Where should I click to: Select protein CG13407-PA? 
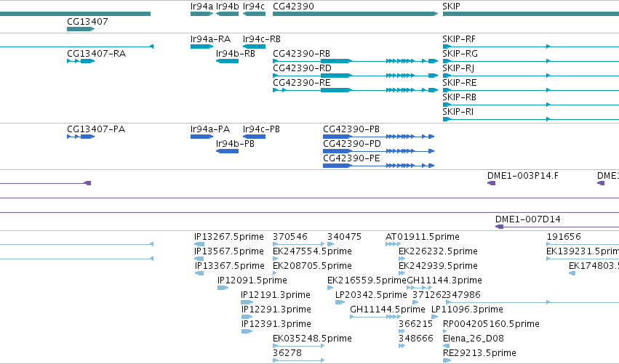click(x=81, y=137)
